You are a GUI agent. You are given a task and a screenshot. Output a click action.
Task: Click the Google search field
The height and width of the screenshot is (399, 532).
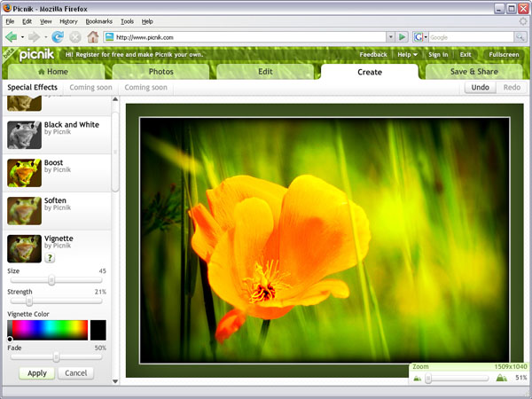pyautogui.click(x=472, y=37)
